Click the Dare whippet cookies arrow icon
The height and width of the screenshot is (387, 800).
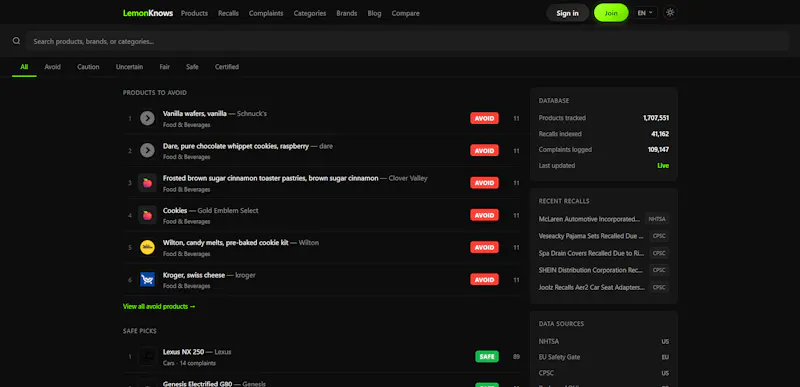click(x=147, y=150)
